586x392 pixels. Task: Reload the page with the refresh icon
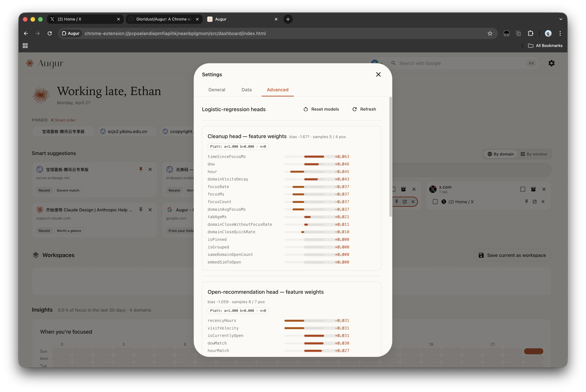coord(50,33)
